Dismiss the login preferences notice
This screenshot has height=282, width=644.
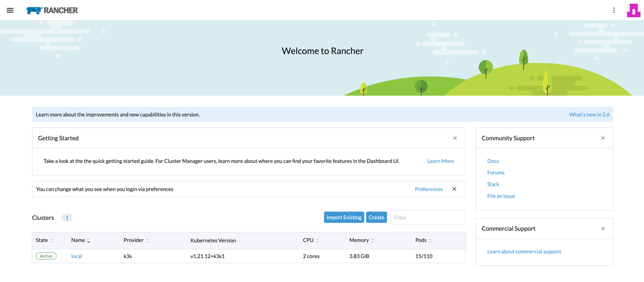[454, 189]
